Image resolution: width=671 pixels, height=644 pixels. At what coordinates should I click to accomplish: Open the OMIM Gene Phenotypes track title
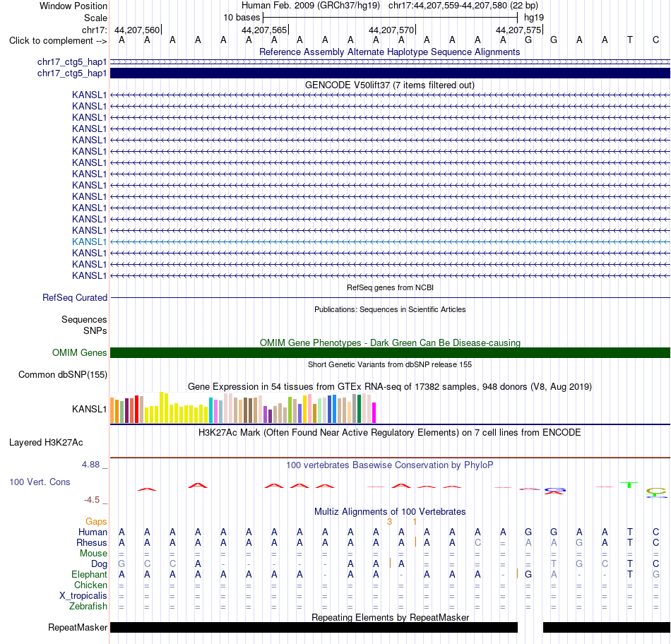click(x=390, y=342)
